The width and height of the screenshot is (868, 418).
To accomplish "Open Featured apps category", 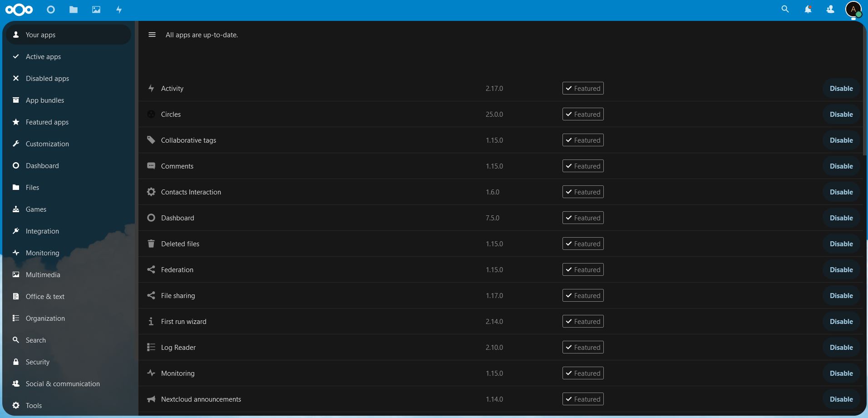I will (x=68, y=122).
